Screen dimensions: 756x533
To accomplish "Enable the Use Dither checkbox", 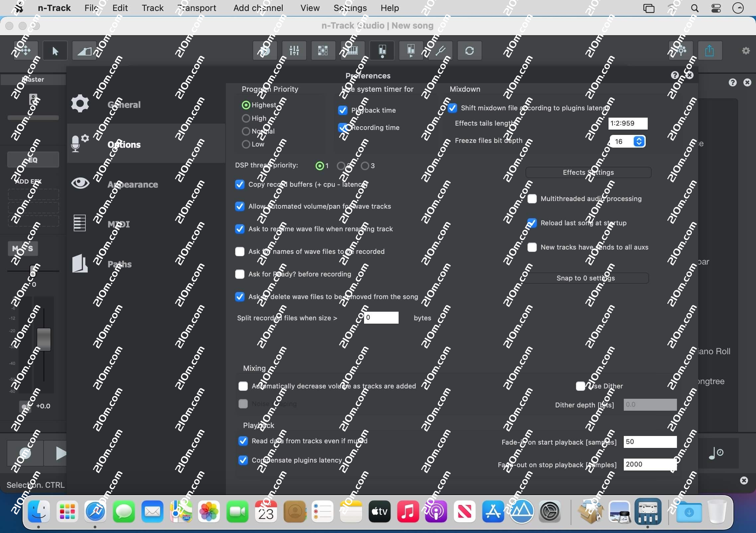I will pos(580,386).
